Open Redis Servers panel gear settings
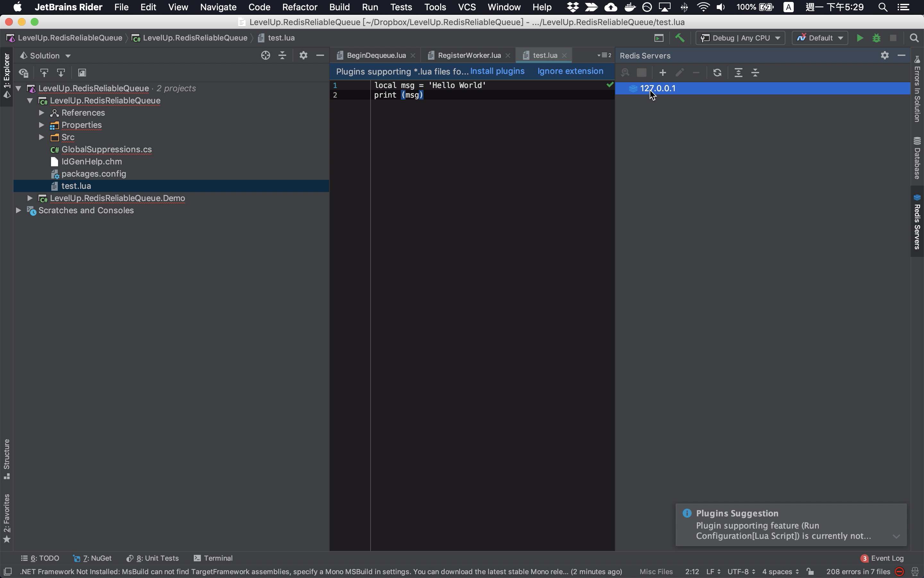 [885, 56]
